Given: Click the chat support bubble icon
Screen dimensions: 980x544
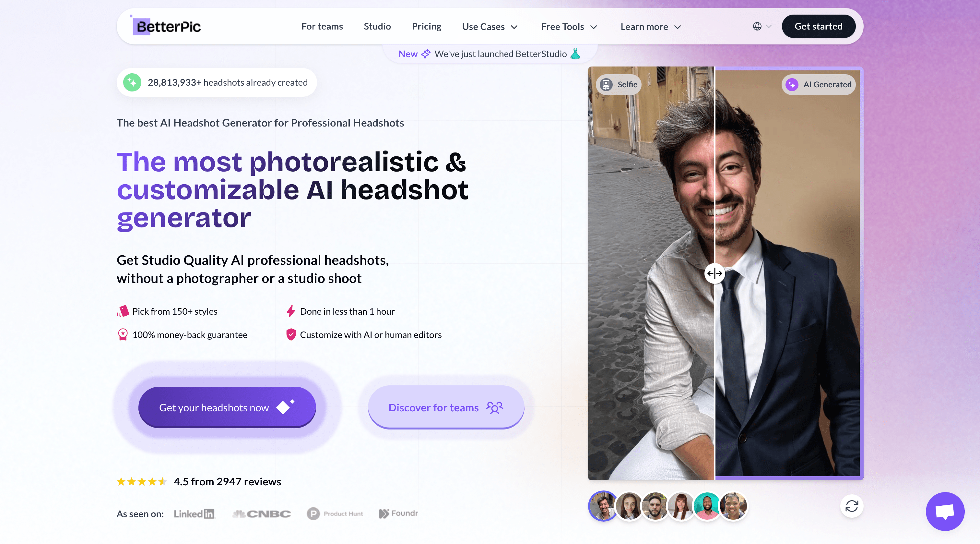Looking at the screenshot, I should (945, 511).
